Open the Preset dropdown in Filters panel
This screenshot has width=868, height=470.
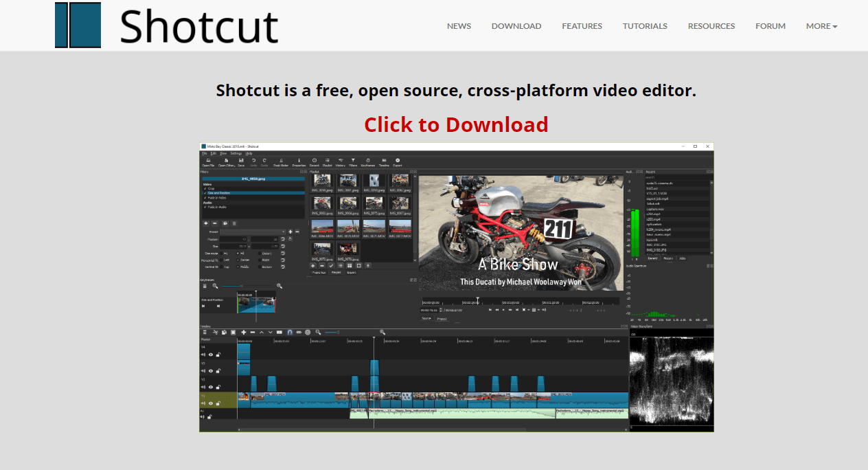tap(253, 232)
